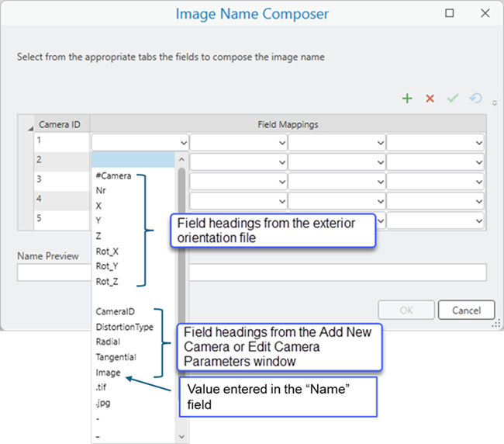Click the dropdown list scrollbar down arrow
This screenshot has height=444, width=504.
[181, 437]
